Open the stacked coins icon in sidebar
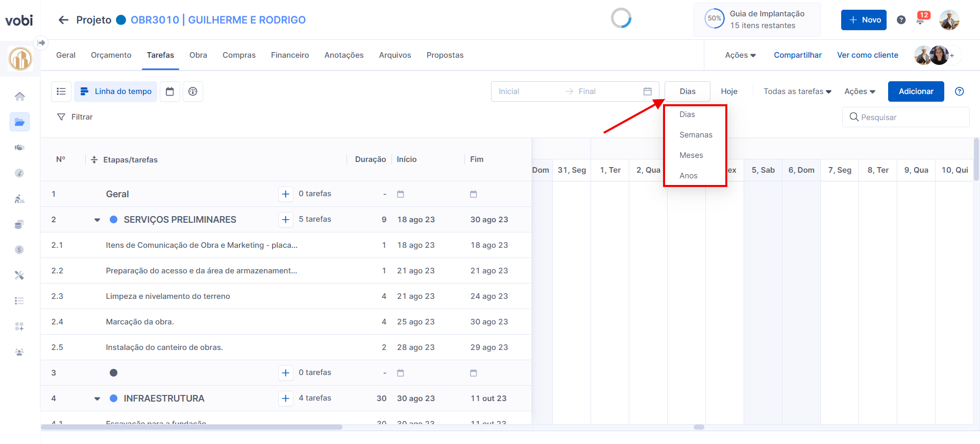 click(x=19, y=224)
